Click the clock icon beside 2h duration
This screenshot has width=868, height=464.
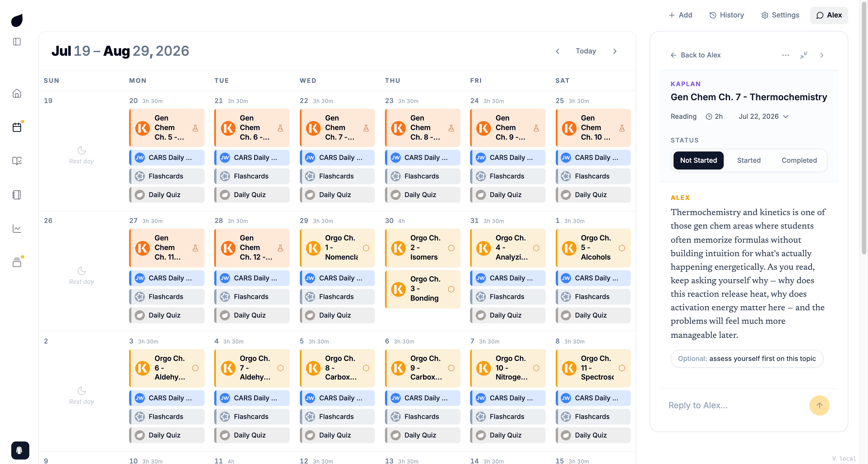[709, 117]
